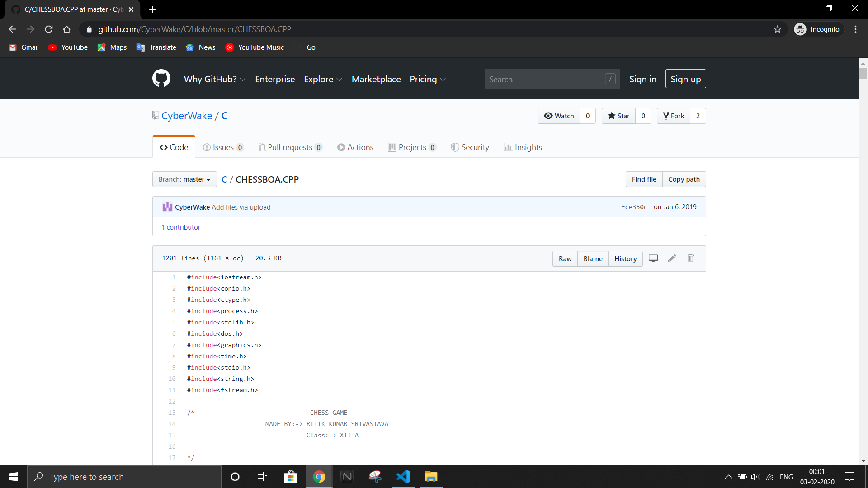Open the Branch: master dropdown
This screenshot has width=868, height=488.
(x=184, y=179)
